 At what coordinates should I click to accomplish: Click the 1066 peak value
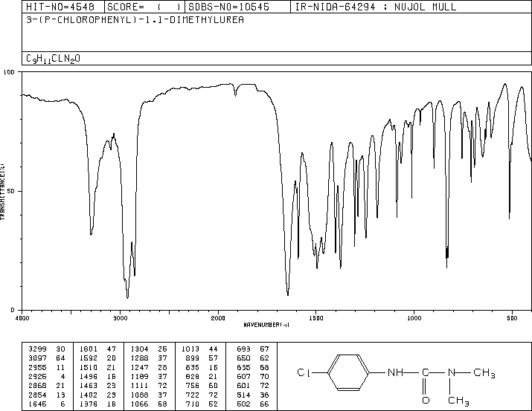(x=139, y=404)
